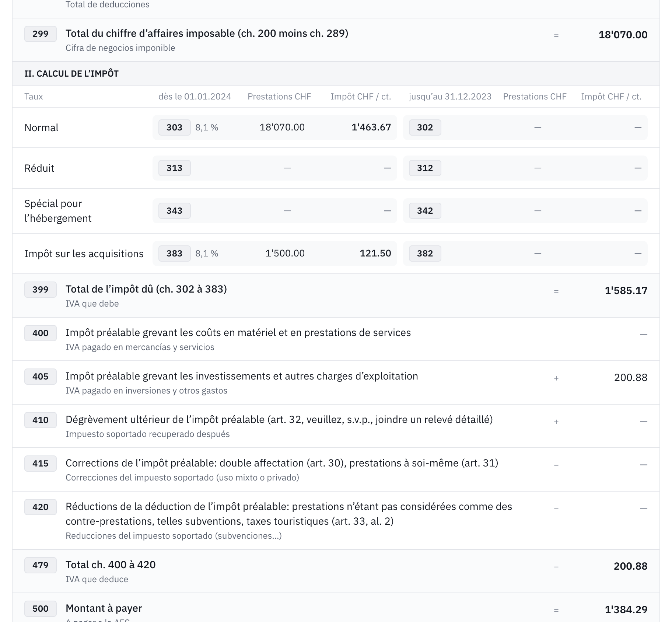
Task: Click the 383 acquisition tax badge
Action: point(175,254)
